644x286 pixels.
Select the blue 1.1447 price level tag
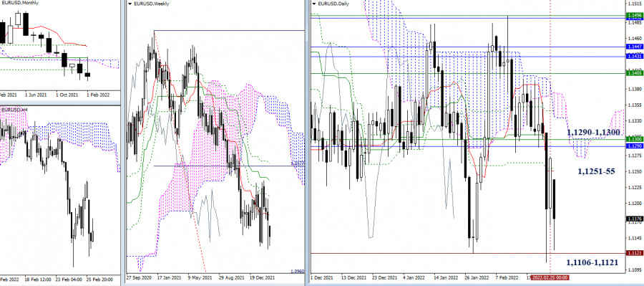click(x=634, y=47)
